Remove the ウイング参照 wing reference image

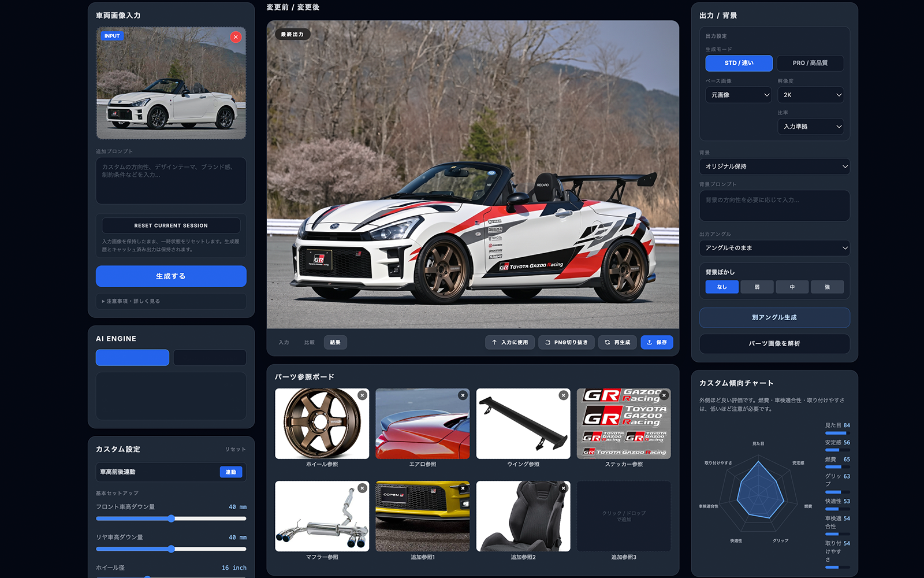(x=563, y=395)
